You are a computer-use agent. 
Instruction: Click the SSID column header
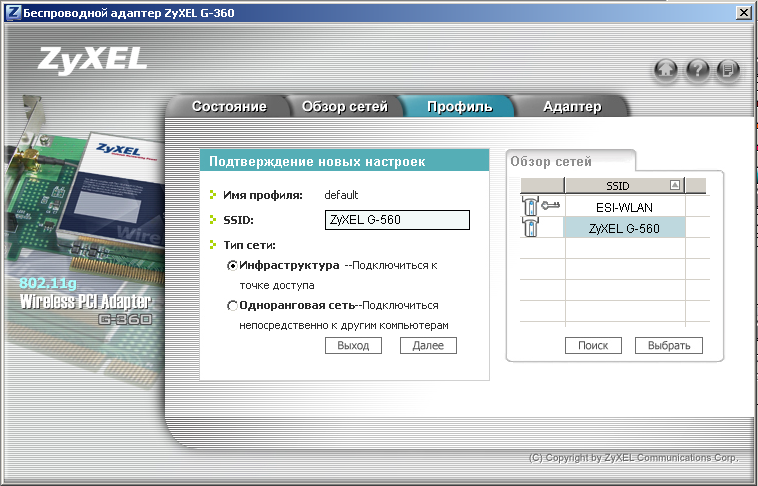pyautogui.click(x=625, y=186)
